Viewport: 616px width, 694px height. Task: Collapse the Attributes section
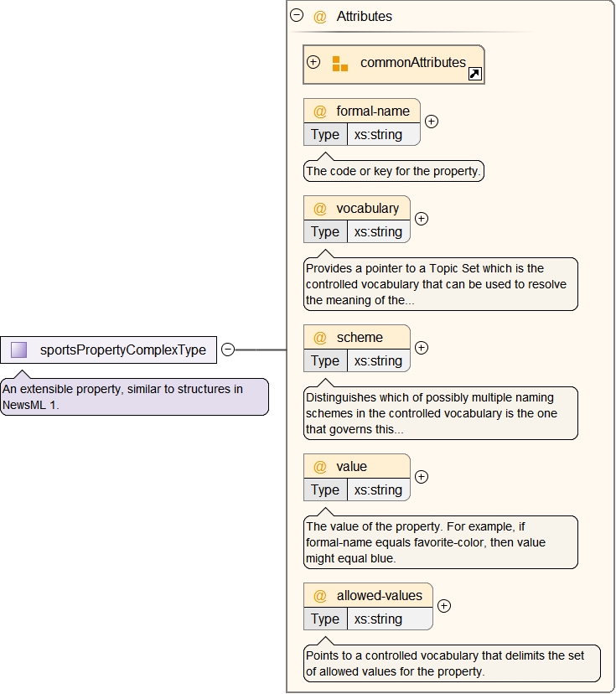click(297, 15)
